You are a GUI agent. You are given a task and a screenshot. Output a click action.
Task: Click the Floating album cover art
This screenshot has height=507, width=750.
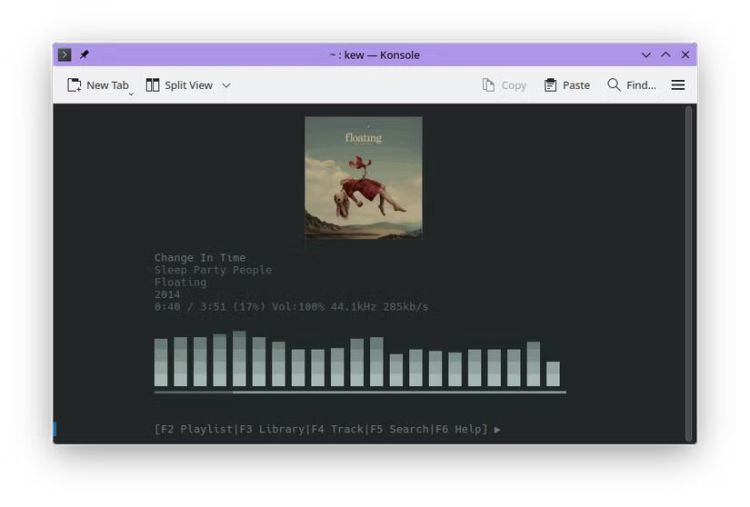[363, 177]
